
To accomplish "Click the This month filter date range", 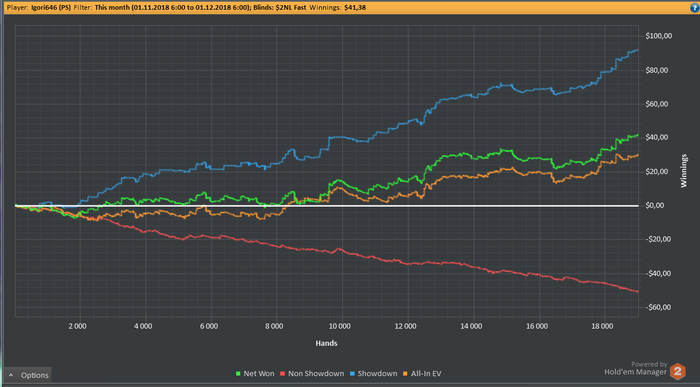I will [x=172, y=8].
